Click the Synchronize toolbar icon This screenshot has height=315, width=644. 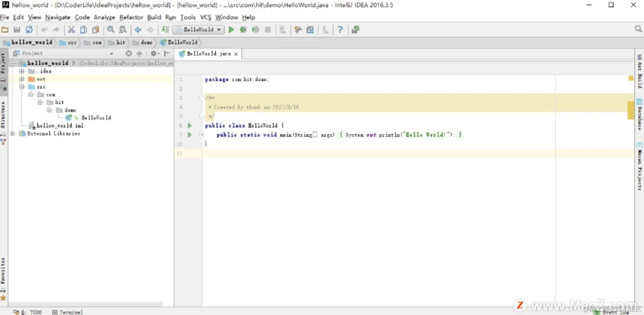29,30
